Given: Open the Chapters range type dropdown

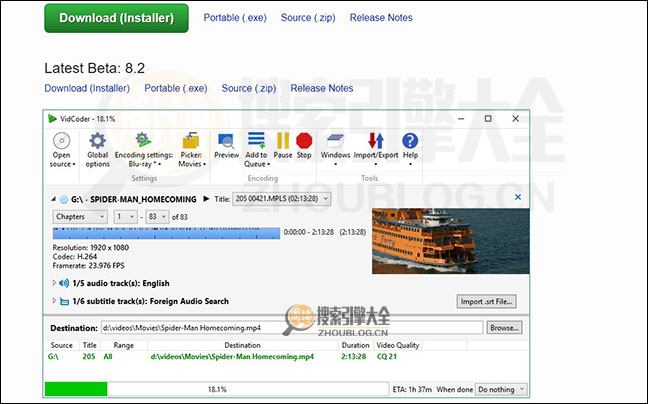Looking at the screenshot, I should click(x=80, y=217).
